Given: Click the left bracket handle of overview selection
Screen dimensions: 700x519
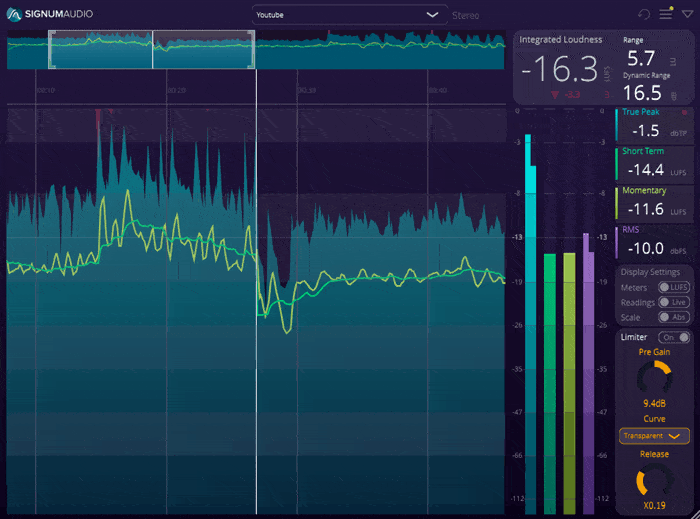Looking at the screenshot, I should (53, 49).
